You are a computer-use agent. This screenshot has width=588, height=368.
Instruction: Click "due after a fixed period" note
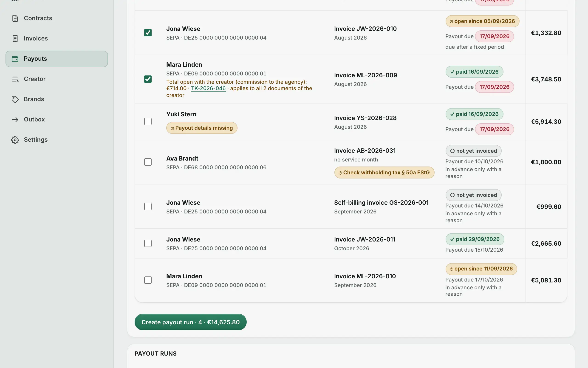tap(475, 47)
